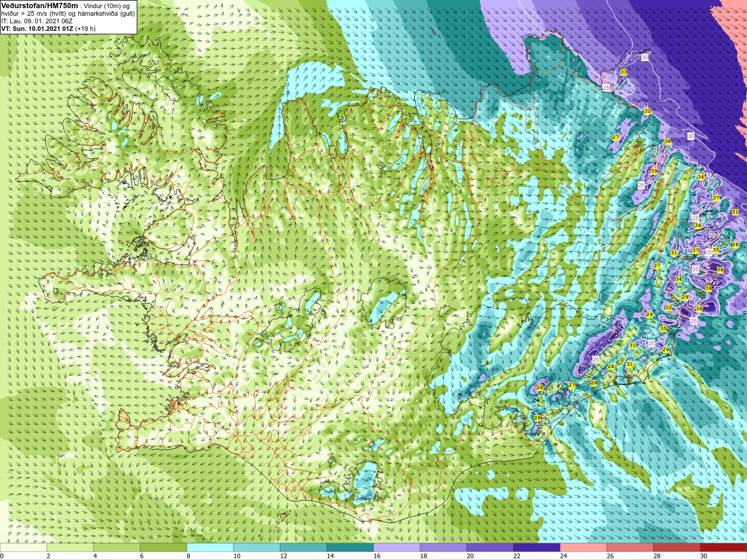Click the 14–16 m/s dark teal legend block
This screenshot has height=560, width=747.
tap(350, 548)
